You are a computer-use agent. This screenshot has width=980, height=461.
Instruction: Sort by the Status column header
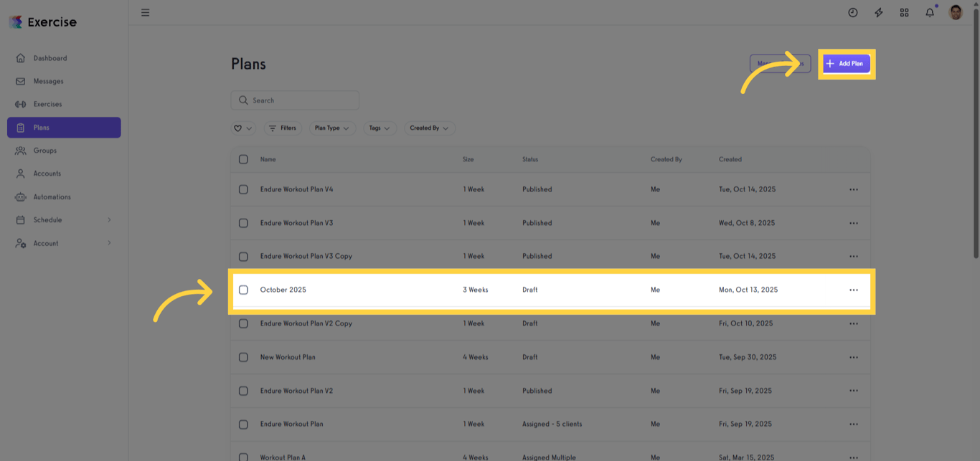click(530, 159)
